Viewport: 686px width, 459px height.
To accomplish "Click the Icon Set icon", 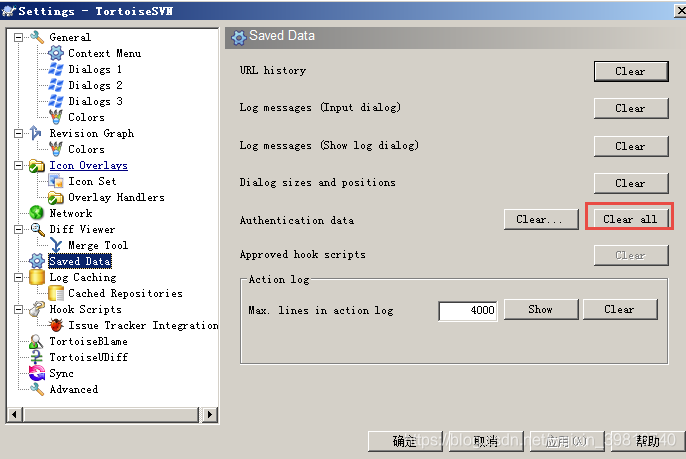I will (56, 181).
